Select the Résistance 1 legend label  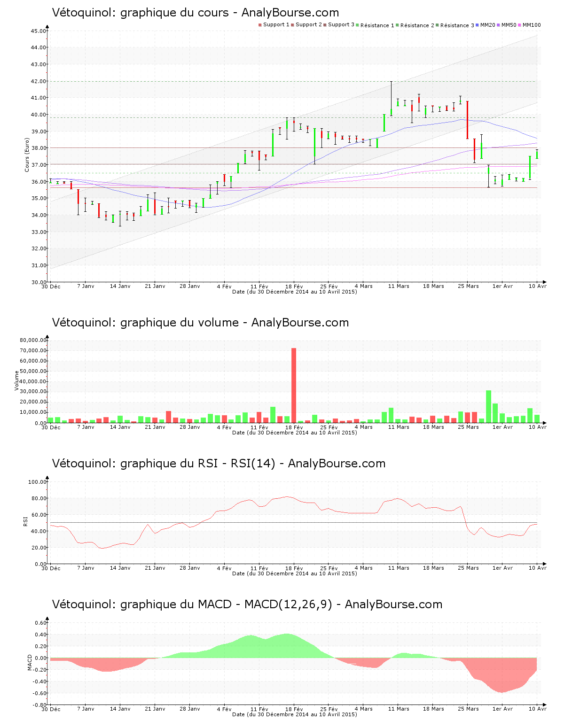pos(377,25)
